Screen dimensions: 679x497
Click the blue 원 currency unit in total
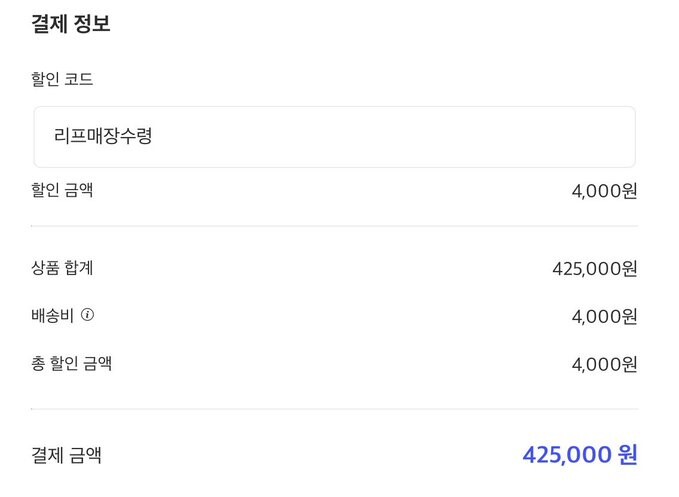(x=628, y=455)
